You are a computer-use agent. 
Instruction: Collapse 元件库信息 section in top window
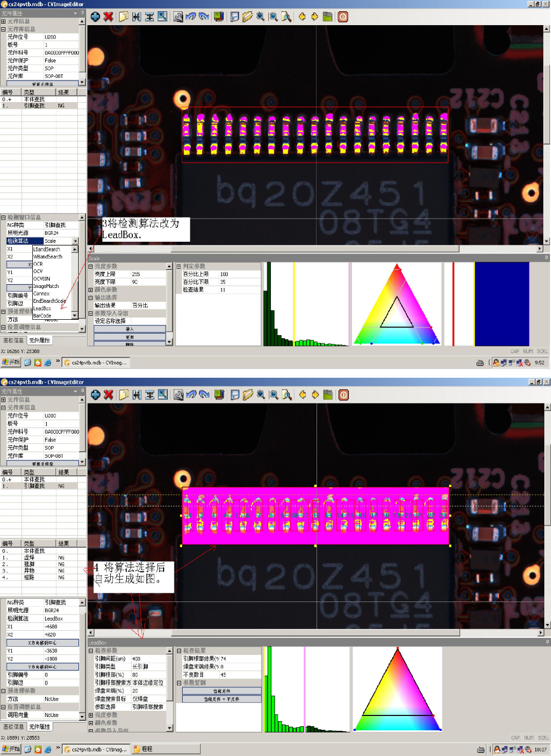point(3,29)
